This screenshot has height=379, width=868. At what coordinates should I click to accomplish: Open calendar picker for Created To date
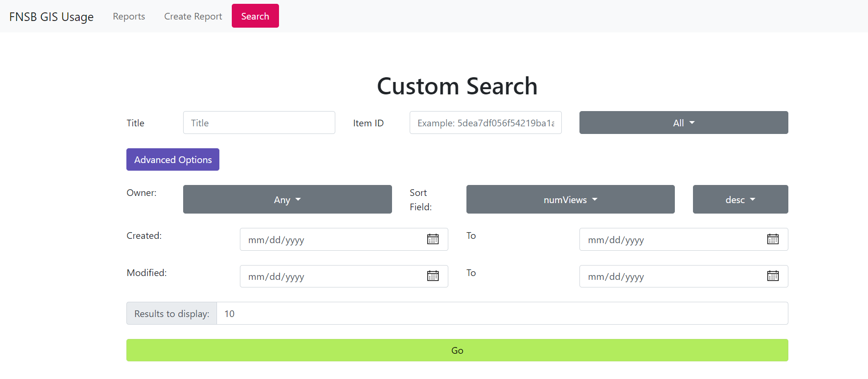point(773,239)
